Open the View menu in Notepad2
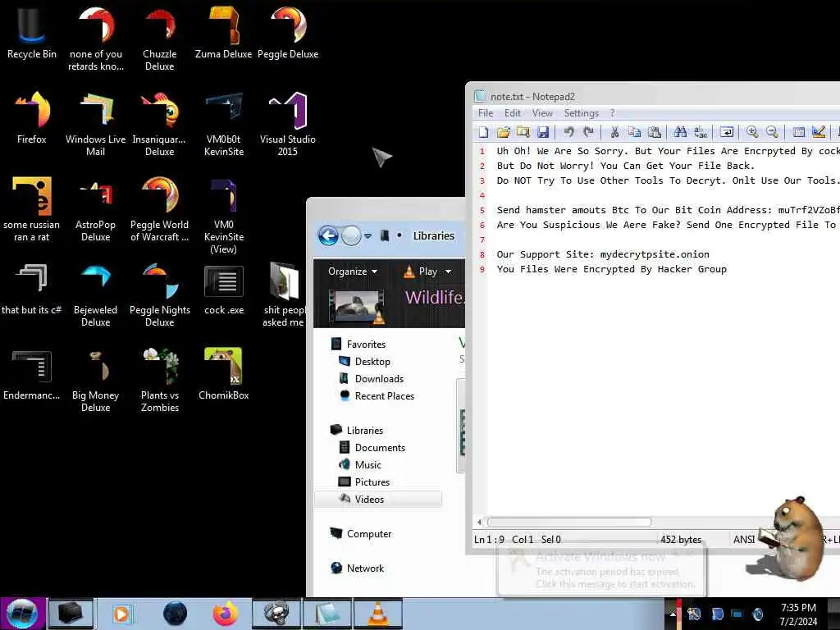The width and height of the screenshot is (840, 630). pos(542,113)
